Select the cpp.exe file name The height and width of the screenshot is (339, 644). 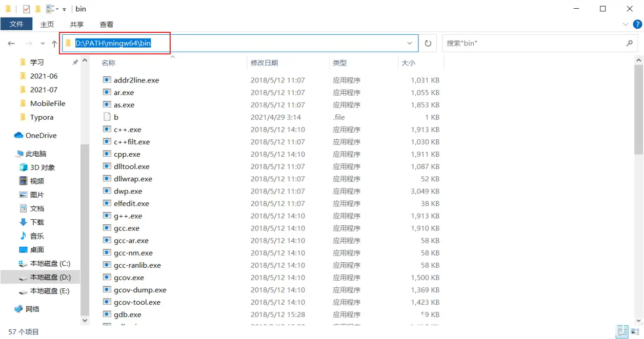pyautogui.click(x=127, y=154)
